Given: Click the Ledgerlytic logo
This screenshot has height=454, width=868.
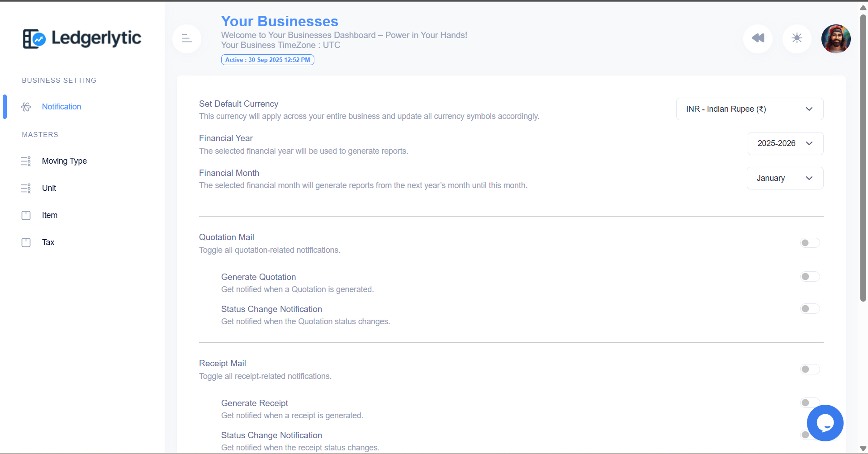Looking at the screenshot, I should 82,38.
